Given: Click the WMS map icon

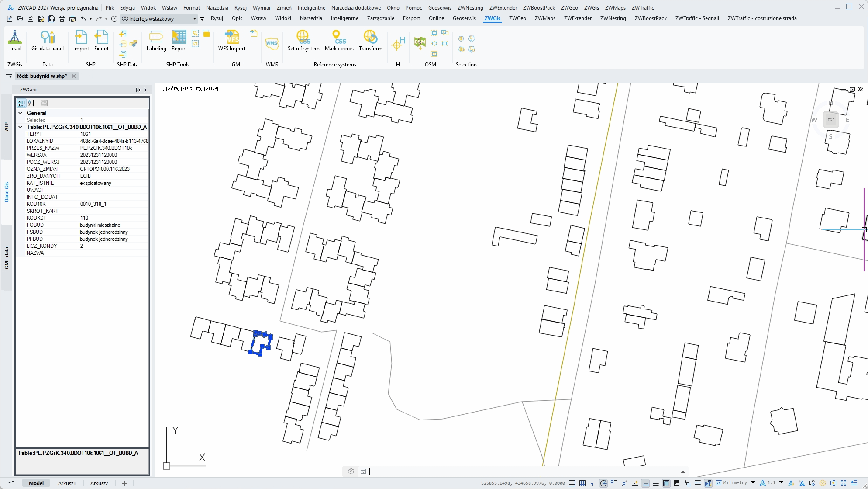Looking at the screenshot, I should click(272, 43).
